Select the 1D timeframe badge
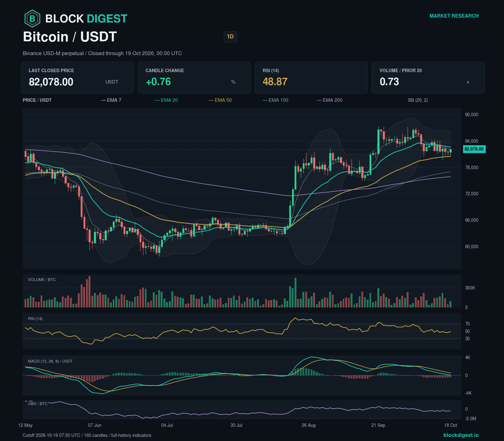Viewport: 504px width, 441px height. coord(230,37)
